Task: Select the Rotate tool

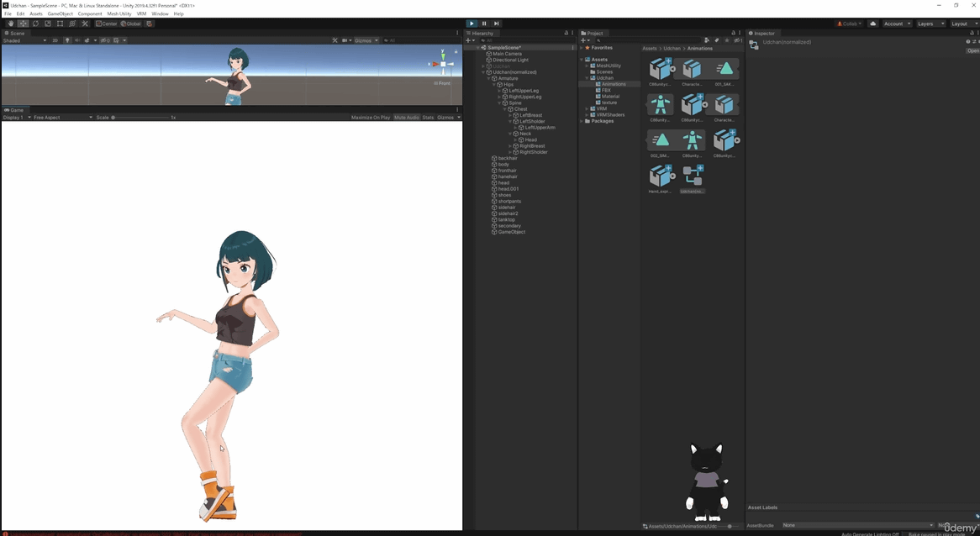Action: click(35, 24)
